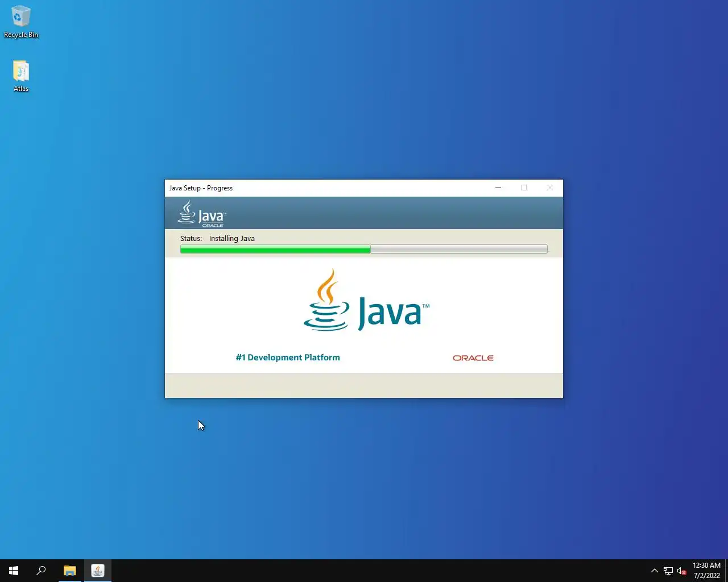728x582 pixels.
Task: Open the Recycle Bin desktop icon
Action: [20, 23]
